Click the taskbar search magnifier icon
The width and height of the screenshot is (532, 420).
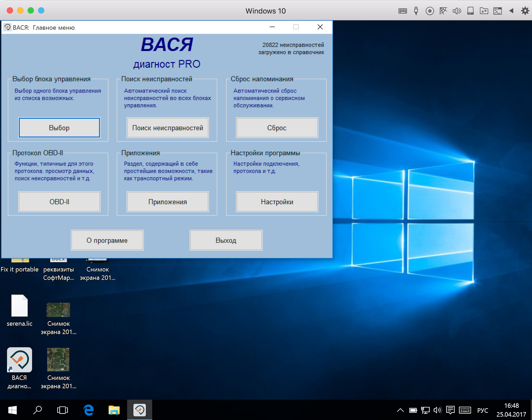point(37,410)
